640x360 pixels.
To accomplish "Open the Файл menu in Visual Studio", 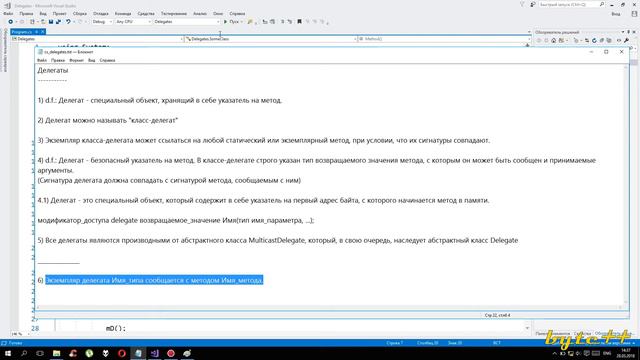I will (x=8, y=13).
